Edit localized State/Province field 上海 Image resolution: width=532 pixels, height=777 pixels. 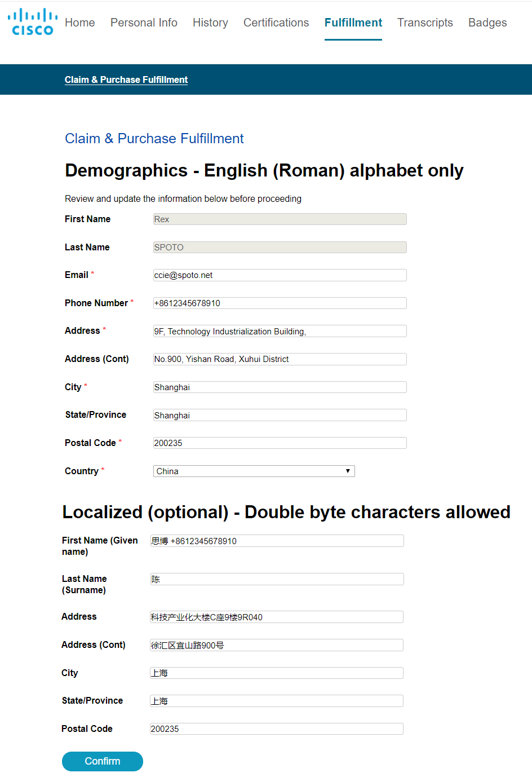pos(277,701)
